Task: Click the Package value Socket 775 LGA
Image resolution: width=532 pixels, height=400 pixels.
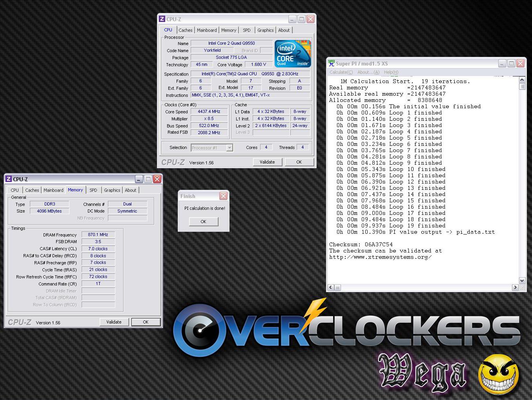Action: 231,57
